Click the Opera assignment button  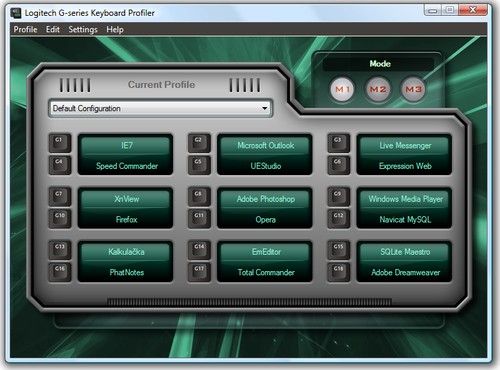(x=265, y=219)
